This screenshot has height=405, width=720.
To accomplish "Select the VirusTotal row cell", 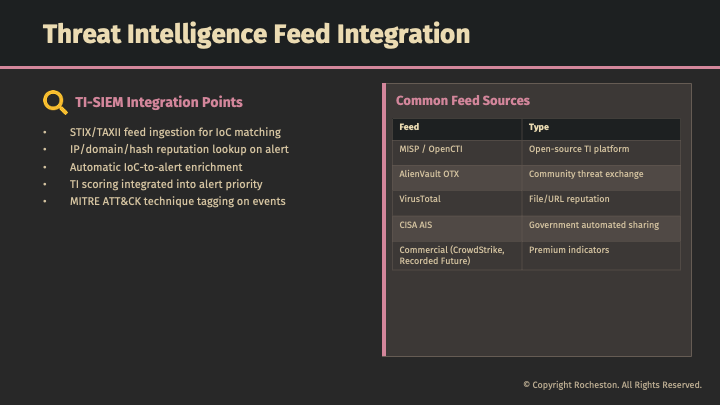I will tap(420, 199).
